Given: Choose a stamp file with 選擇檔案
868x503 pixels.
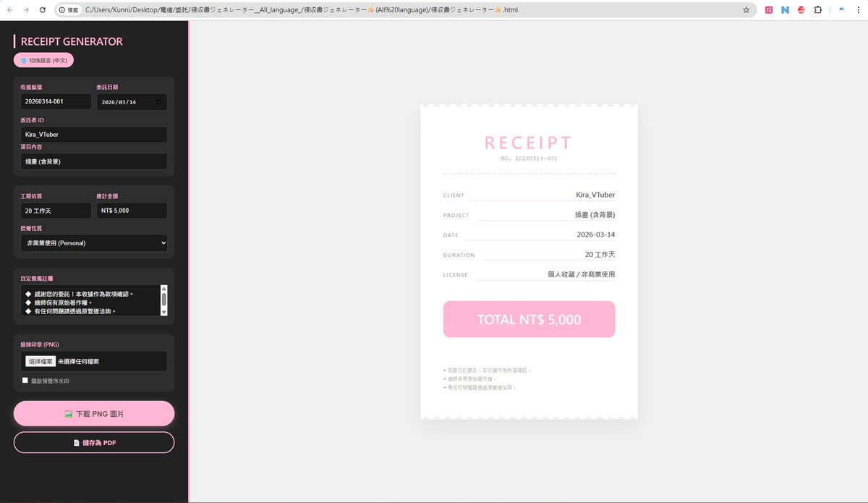Looking at the screenshot, I should pyautogui.click(x=41, y=361).
